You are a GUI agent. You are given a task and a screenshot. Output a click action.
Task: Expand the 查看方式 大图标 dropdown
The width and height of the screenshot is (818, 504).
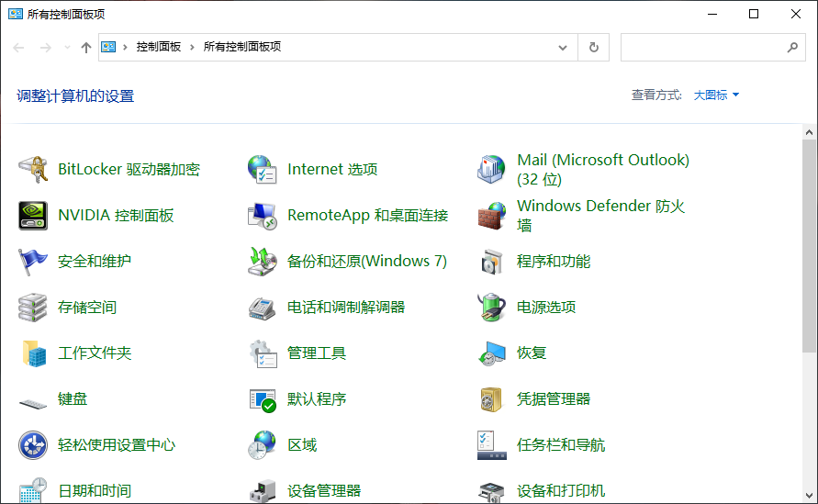click(716, 95)
